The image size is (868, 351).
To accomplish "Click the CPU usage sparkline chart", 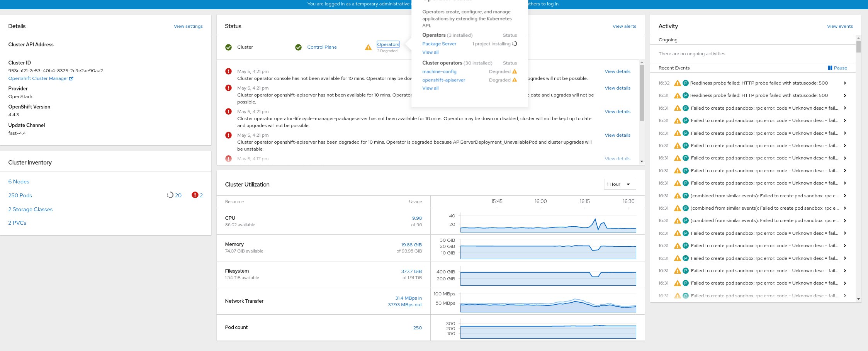I will pyautogui.click(x=548, y=224).
